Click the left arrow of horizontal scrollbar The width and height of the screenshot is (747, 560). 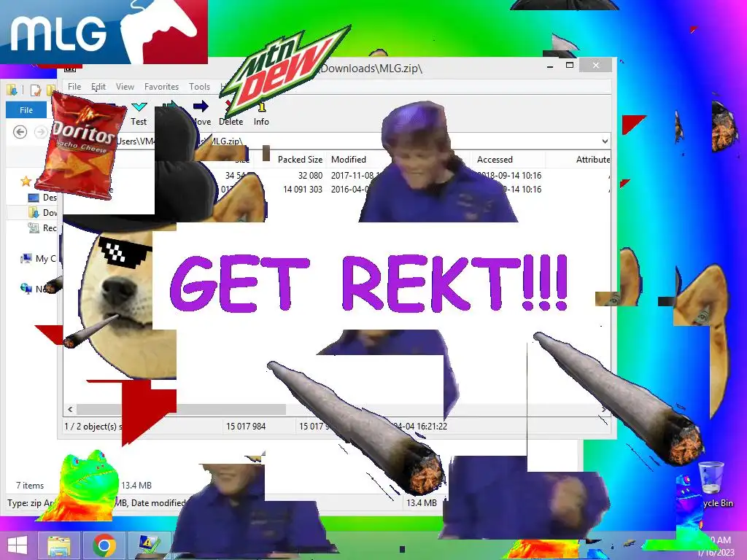click(70, 409)
